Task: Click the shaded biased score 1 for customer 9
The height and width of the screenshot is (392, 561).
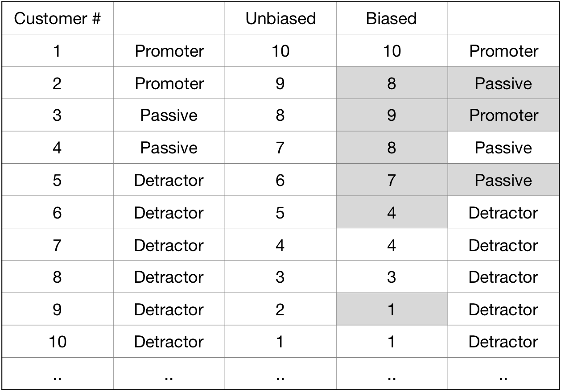Action: point(392,309)
